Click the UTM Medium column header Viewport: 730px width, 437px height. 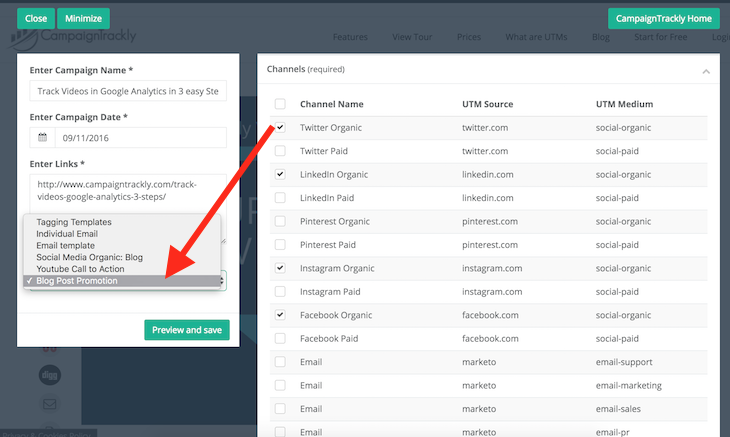pyautogui.click(x=624, y=104)
